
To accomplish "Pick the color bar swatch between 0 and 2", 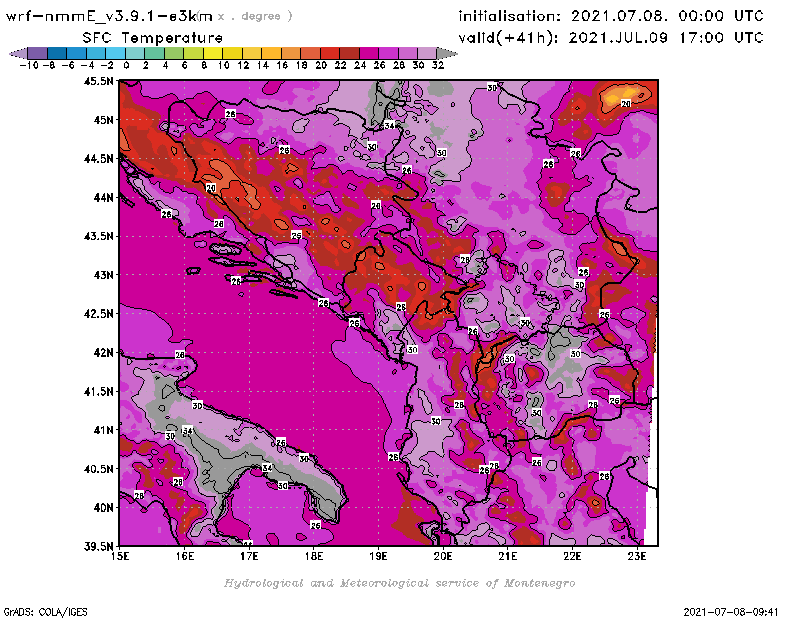I will point(135,53).
